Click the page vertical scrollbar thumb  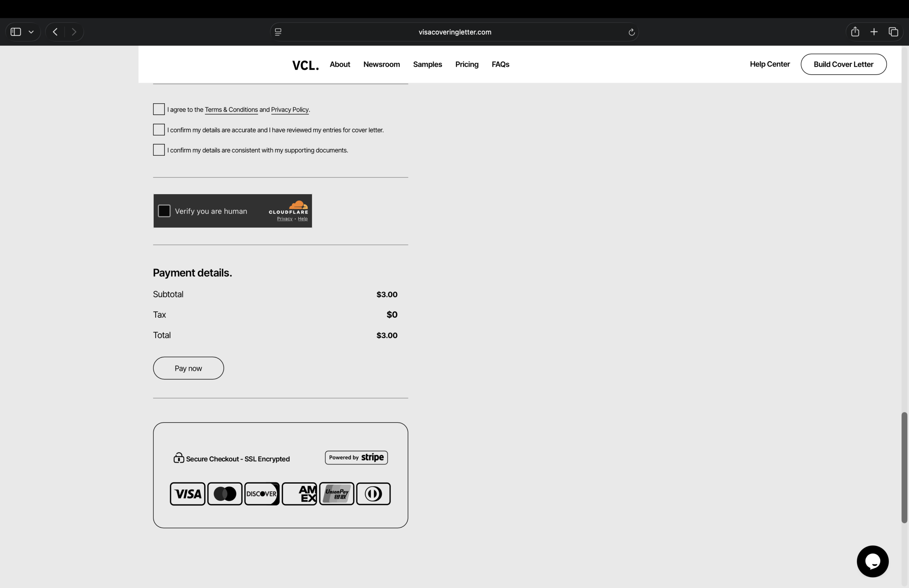904,468
